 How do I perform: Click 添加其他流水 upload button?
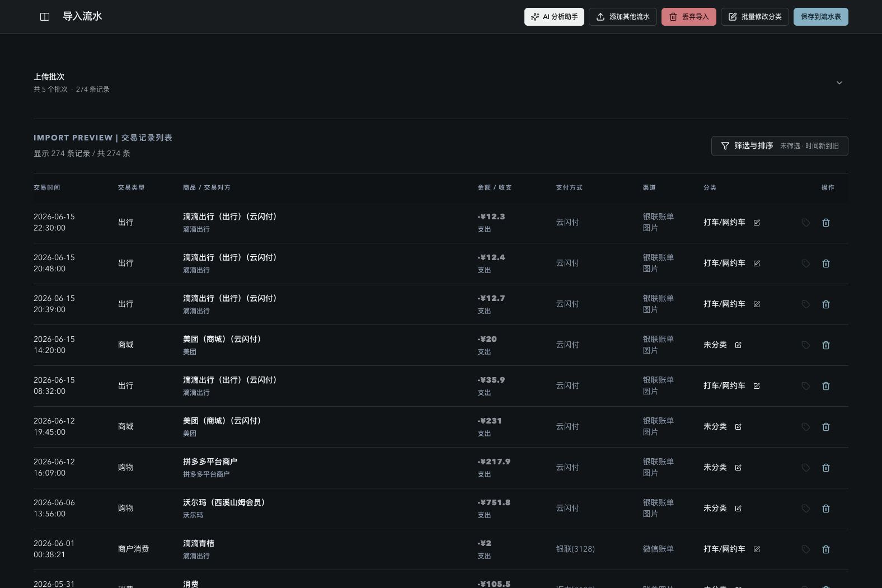coord(622,17)
